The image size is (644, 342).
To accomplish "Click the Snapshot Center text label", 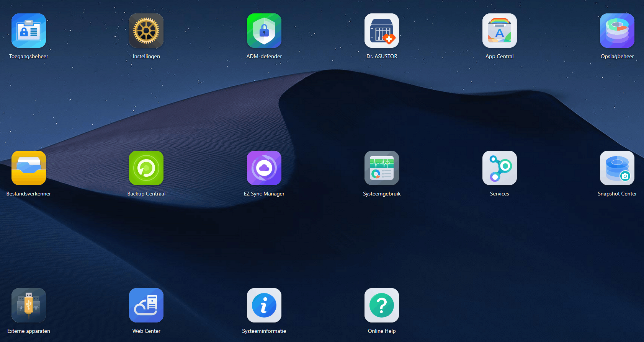I will (x=617, y=194).
